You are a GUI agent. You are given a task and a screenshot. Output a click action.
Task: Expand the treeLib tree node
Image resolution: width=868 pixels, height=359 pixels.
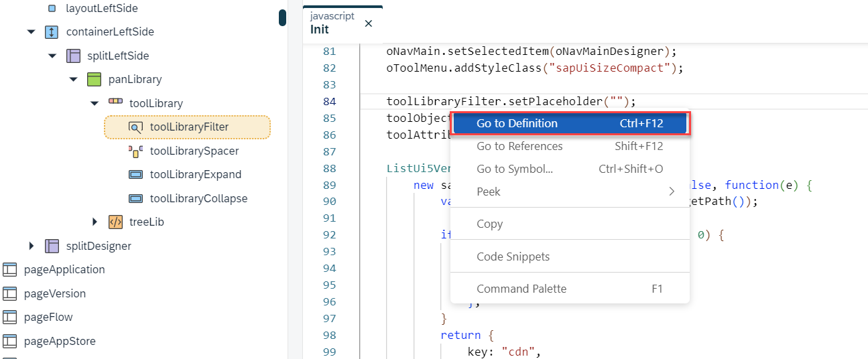pos(95,222)
